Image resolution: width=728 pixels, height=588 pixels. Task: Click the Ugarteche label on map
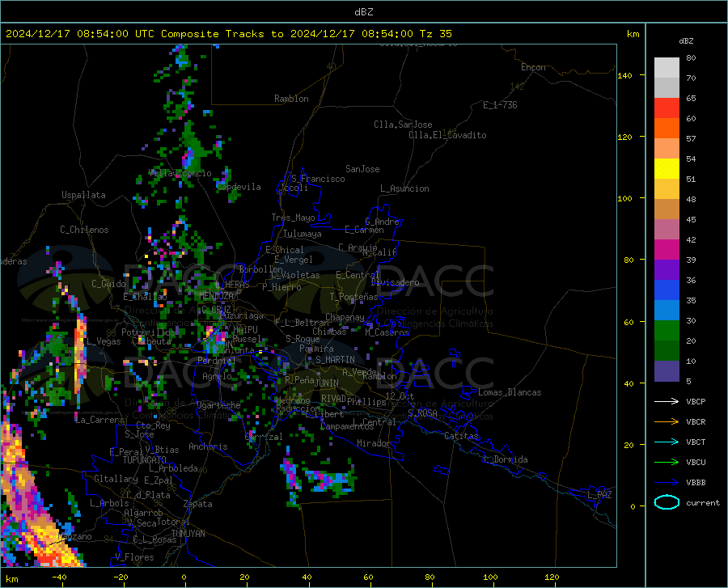click(x=218, y=405)
